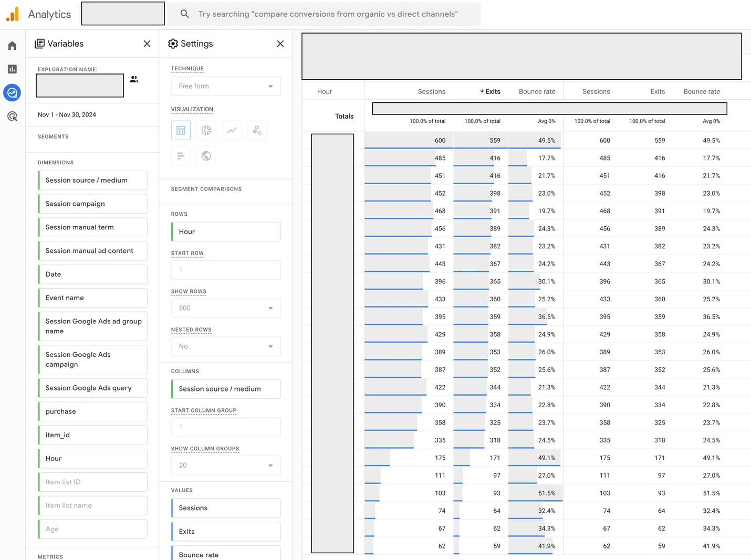Click the share exploration people icon
The width and height of the screenshot is (751, 560).
coord(134,79)
